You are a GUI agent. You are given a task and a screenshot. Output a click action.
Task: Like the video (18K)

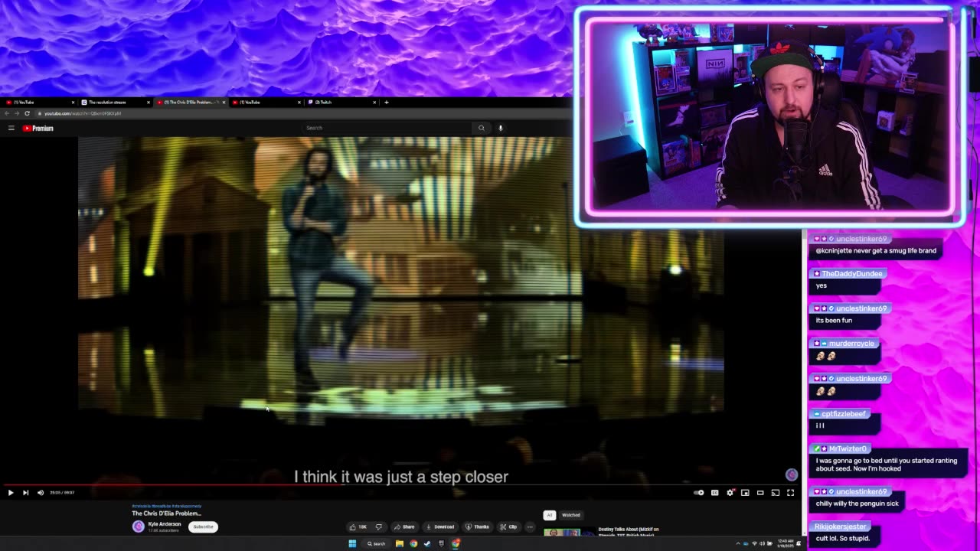pyautogui.click(x=358, y=527)
